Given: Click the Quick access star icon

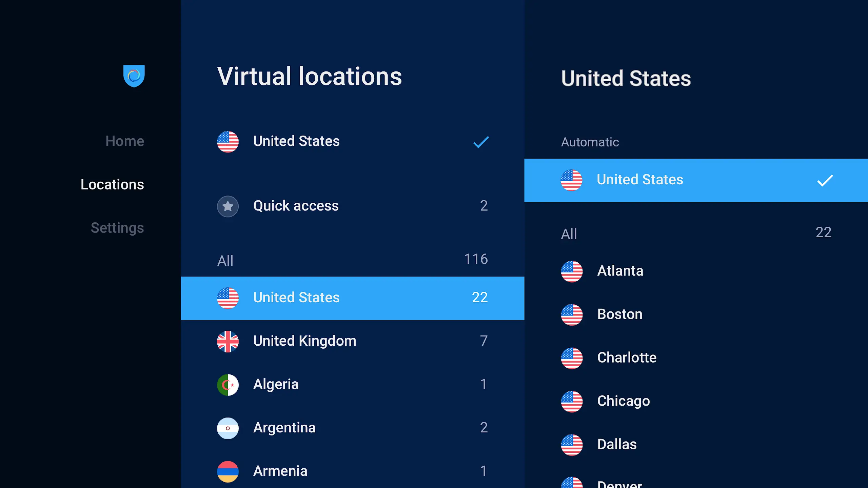Looking at the screenshot, I should click(x=228, y=206).
